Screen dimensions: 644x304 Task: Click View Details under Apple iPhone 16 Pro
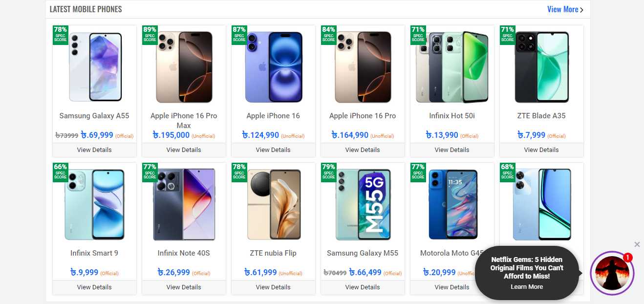(363, 150)
